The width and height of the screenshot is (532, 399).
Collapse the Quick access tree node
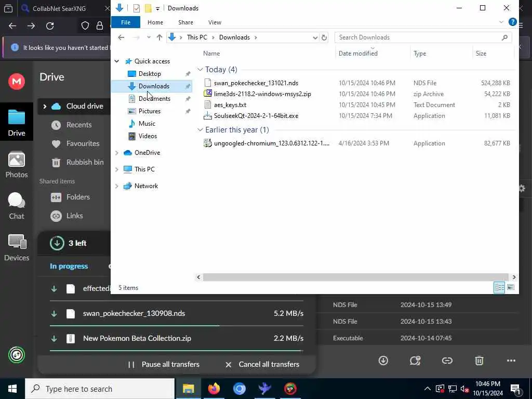point(117,61)
